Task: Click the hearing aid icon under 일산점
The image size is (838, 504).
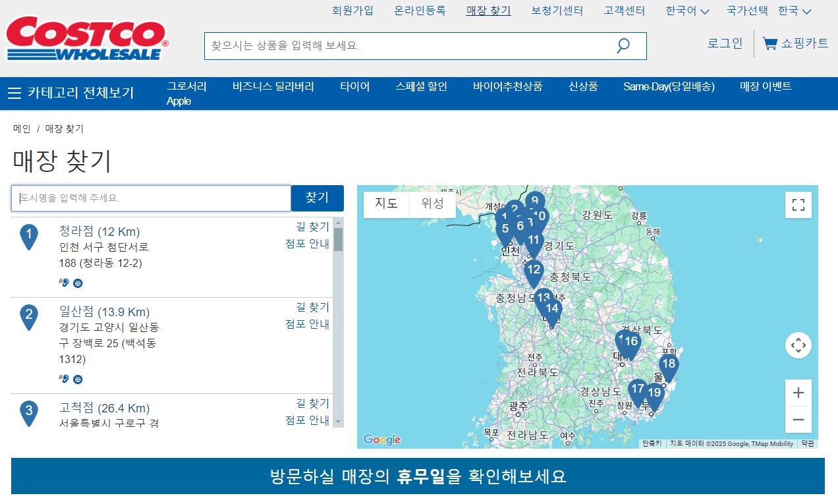Action: coord(64,379)
